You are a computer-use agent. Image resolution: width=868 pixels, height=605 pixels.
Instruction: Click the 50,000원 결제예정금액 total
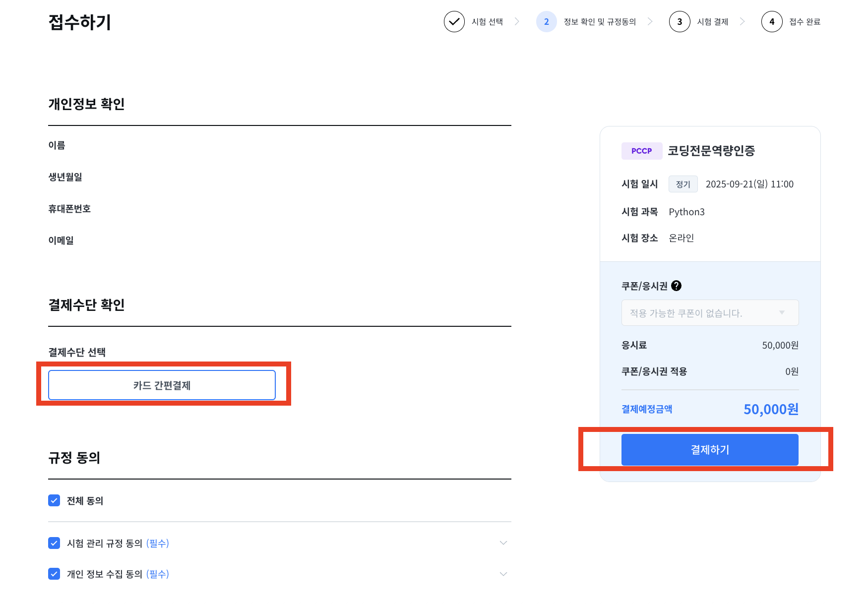click(x=770, y=409)
